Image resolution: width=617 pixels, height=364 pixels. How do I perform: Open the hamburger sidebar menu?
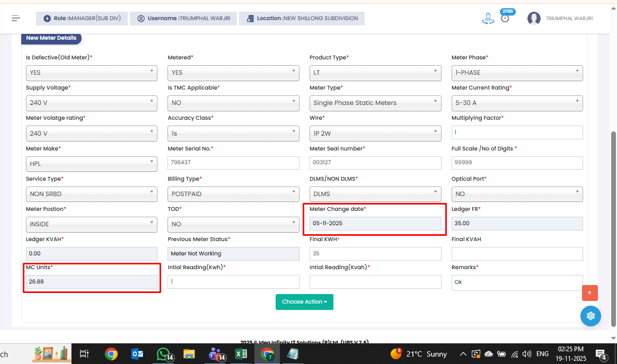tap(16, 18)
